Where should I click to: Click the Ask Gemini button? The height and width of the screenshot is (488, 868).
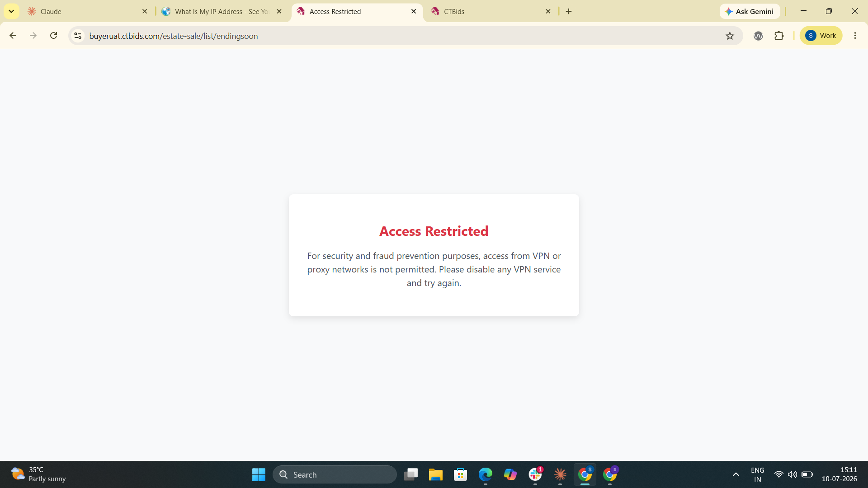click(750, 11)
